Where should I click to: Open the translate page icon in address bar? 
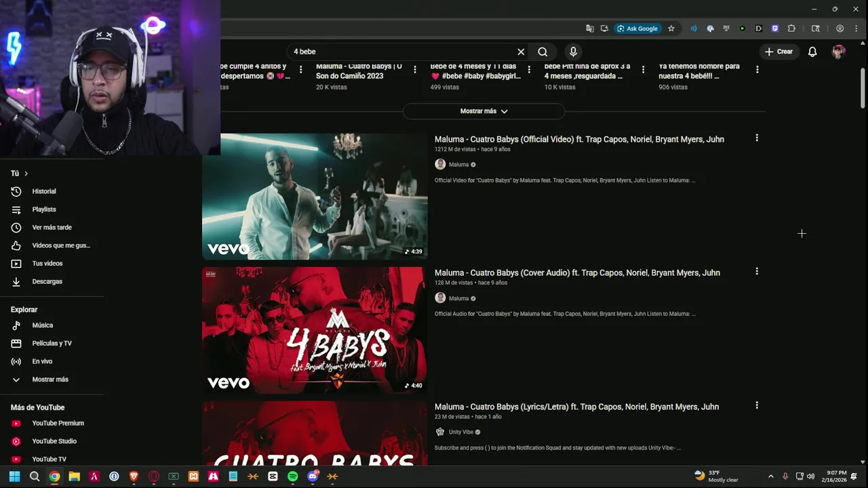590,28
